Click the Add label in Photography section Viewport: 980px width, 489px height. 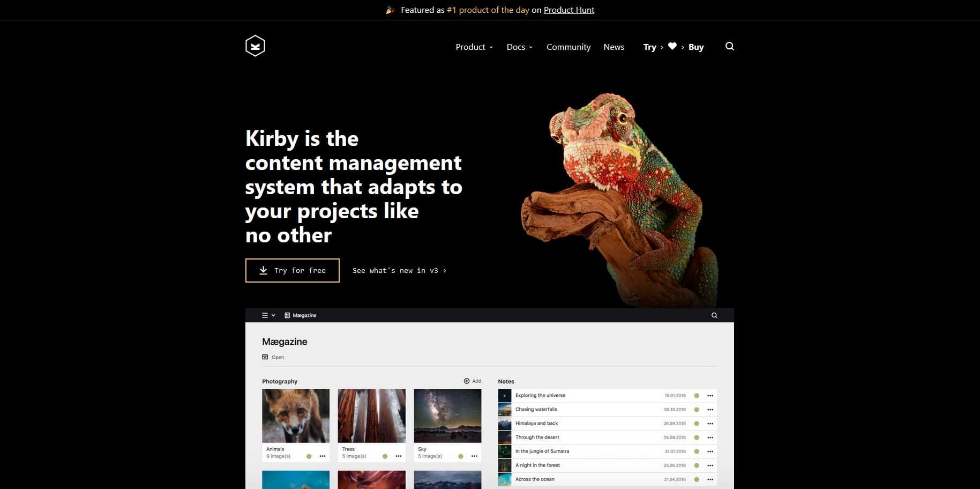pos(476,381)
